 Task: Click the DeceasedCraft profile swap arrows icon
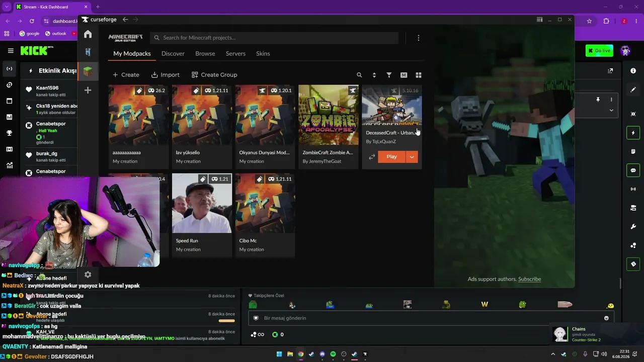tap(372, 157)
